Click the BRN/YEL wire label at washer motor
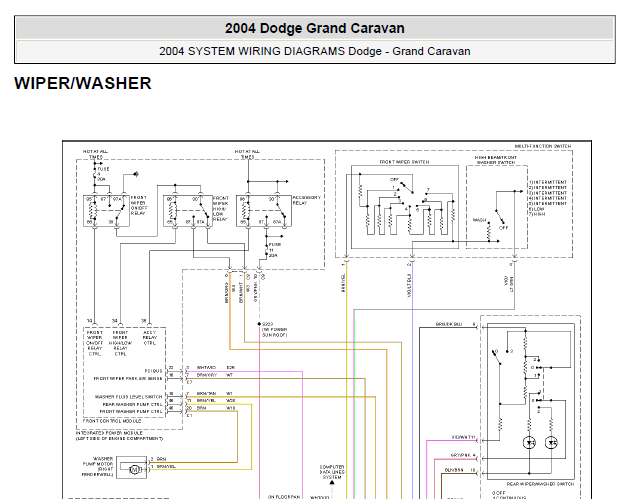The image size is (640, 499). [x=166, y=466]
